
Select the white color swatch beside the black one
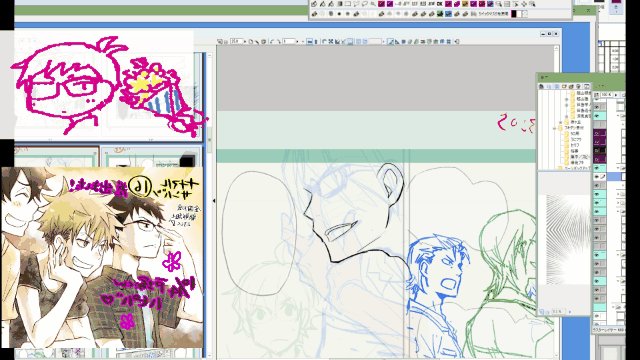(x=519, y=14)
